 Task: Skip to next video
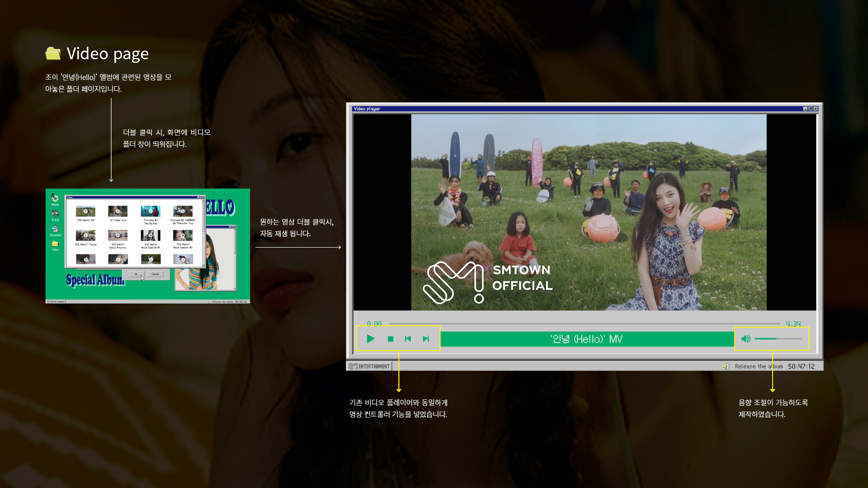(x=425, y=339)
